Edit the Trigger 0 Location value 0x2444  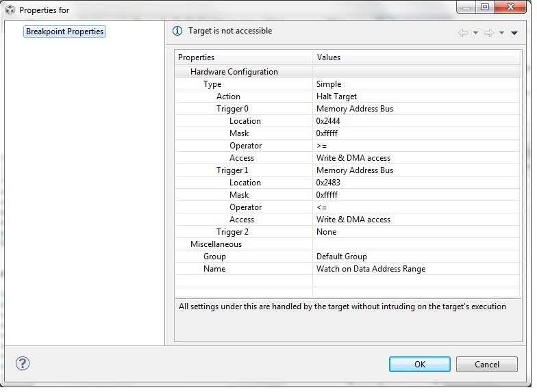click(x=416, y=121)
